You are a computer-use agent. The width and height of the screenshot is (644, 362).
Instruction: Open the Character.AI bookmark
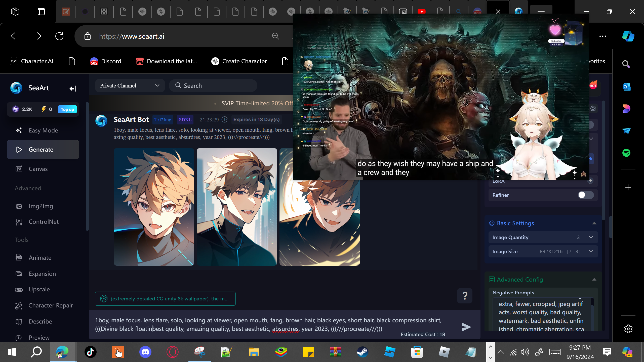pos(32,61)
